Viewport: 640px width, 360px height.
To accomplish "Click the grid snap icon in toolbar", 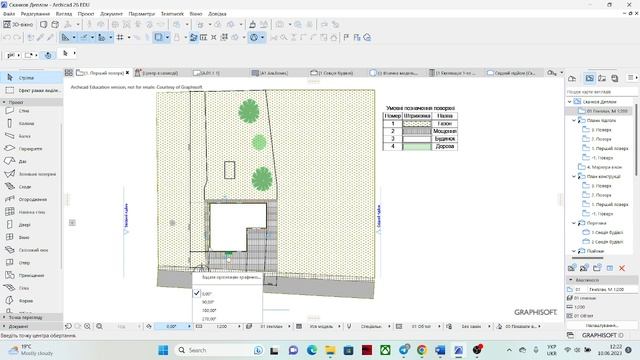I will point(120,38).
